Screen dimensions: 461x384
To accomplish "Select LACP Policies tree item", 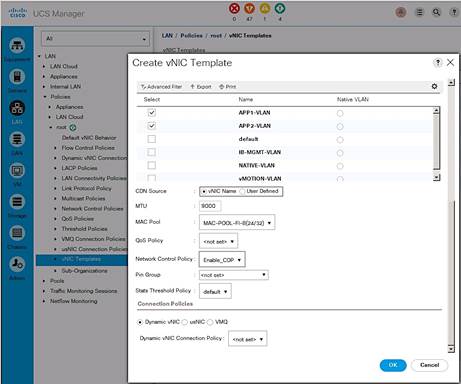I will (x=79, y=168).
